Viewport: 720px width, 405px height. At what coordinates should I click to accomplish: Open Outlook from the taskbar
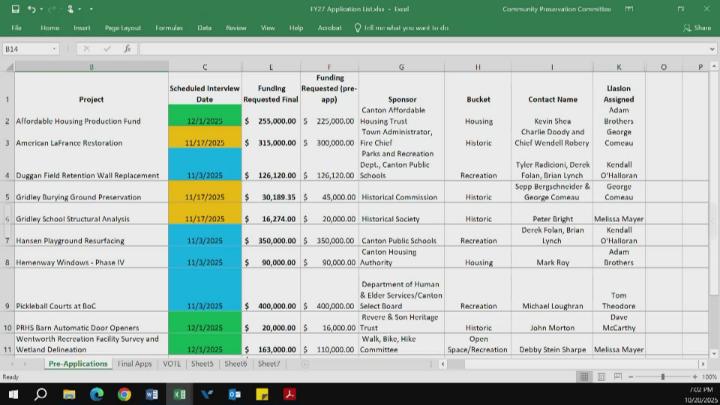[234, 394]
